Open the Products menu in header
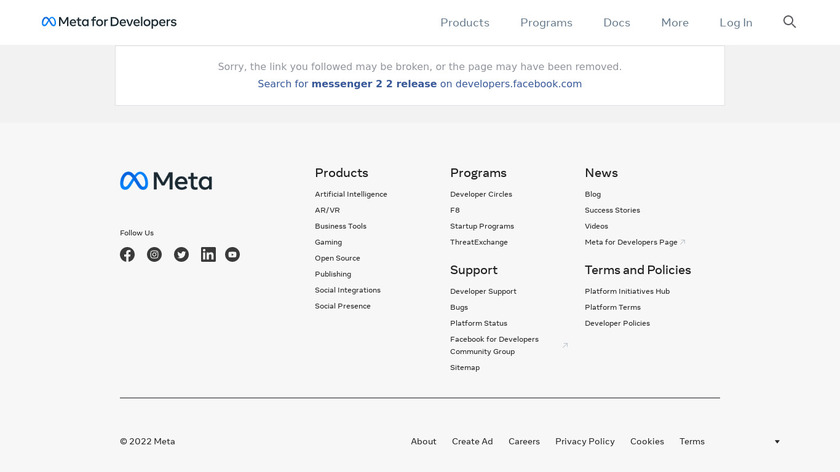The image size is (840, 472). pos(465,22)
